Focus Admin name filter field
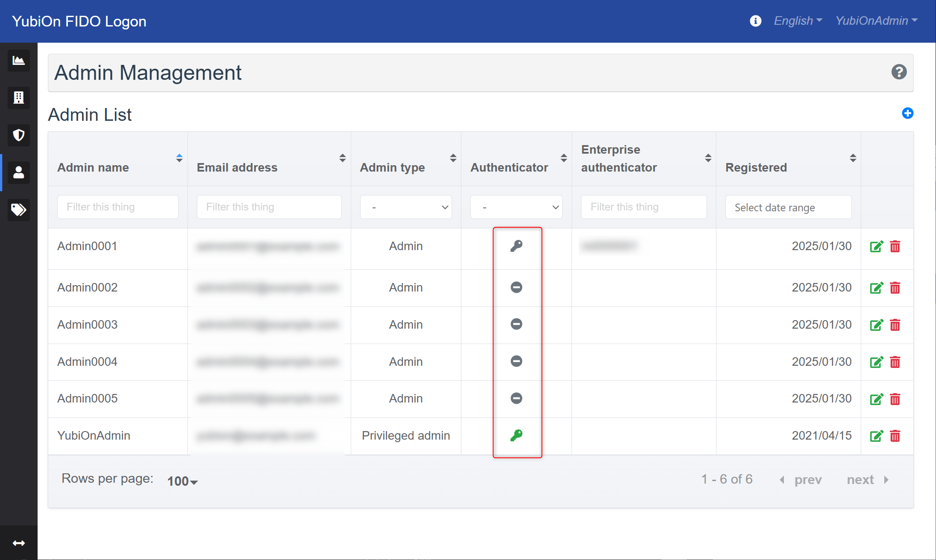This screenshot has height=560, width=936. 118,207
